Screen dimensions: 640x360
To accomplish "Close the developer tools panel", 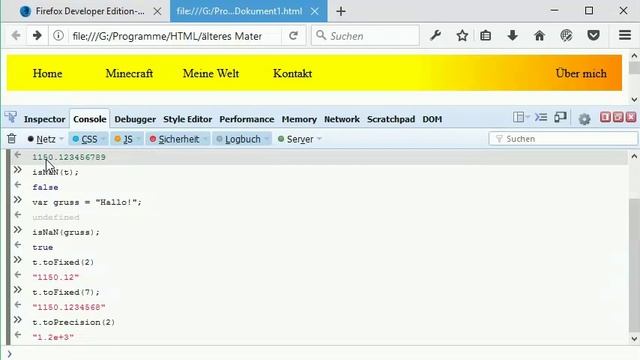I will point(631,118).
